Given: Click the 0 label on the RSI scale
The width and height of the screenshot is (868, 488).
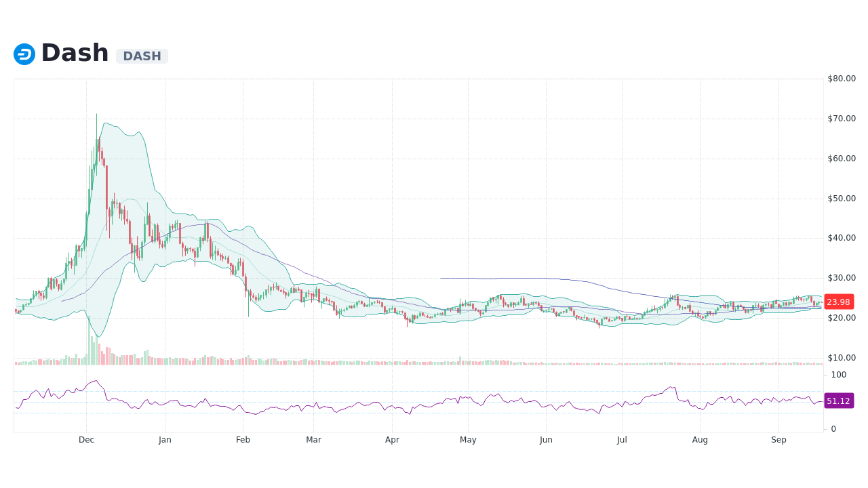Looking at the screenshot, I should click(x=834, y=427).
